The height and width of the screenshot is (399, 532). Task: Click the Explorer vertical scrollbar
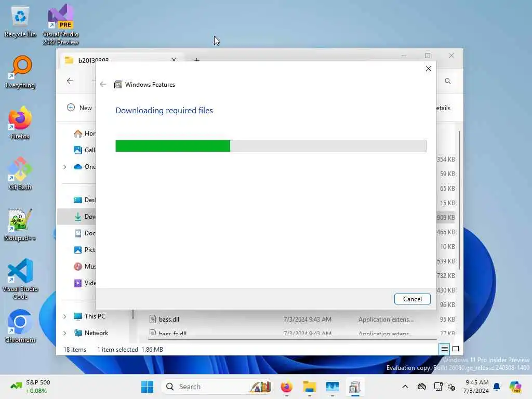pyautogui.click(x=459, y=200)
